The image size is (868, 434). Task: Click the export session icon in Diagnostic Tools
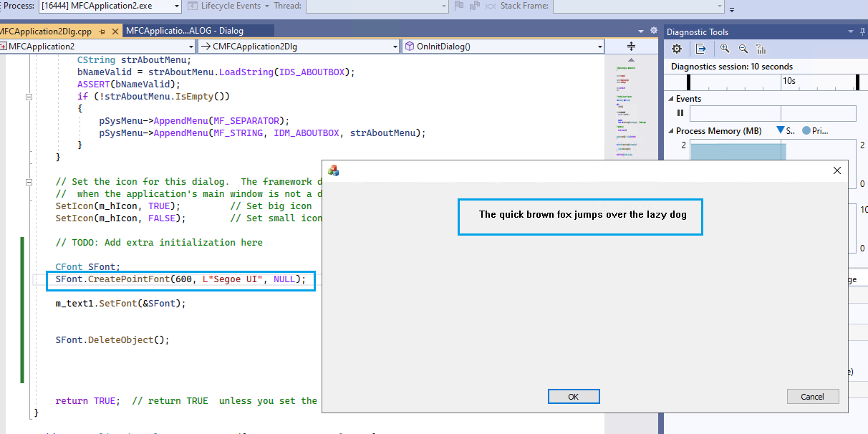[x=700, y=49]
